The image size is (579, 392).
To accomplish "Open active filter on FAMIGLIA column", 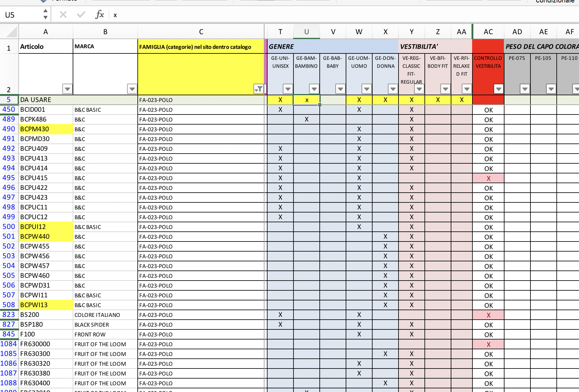I will tap(259, 89).
